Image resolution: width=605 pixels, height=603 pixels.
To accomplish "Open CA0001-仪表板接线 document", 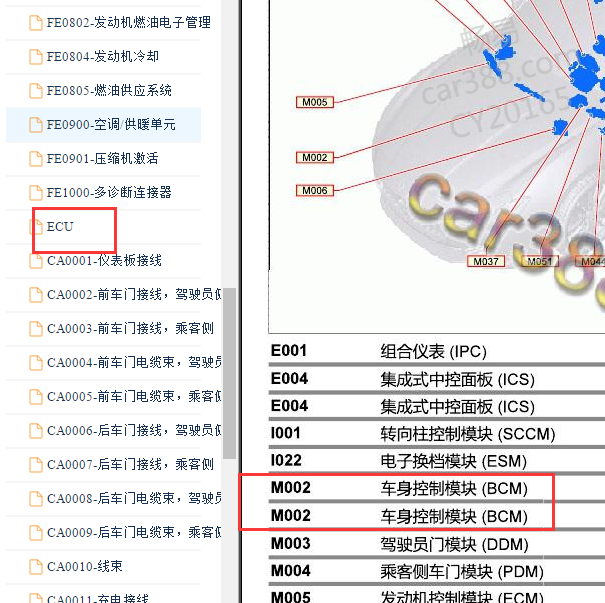I will [103, 260].
